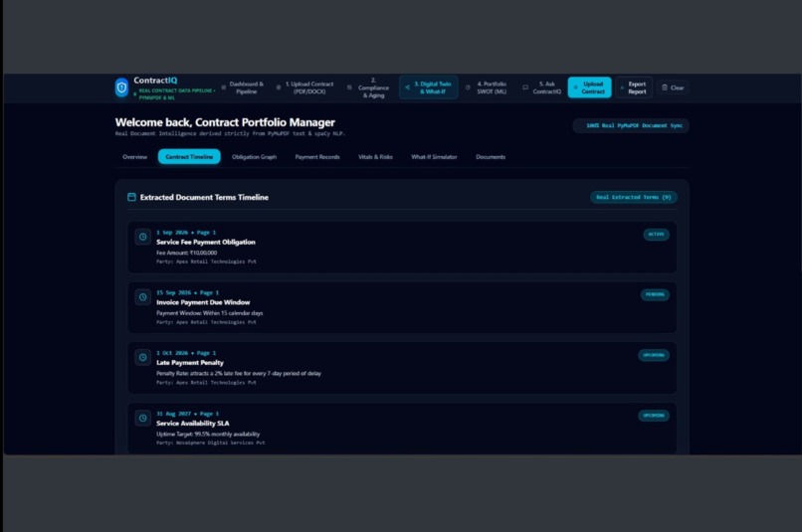
Task: Select 3. Digital Twin & What-If
Action: tap(429, 88)
